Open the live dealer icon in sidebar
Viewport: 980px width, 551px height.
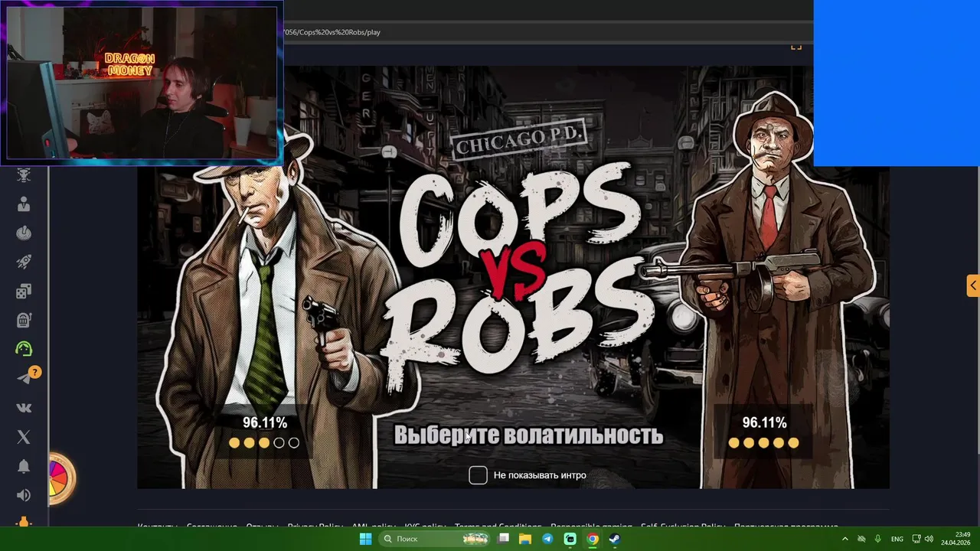pyautogui.click(x=24, y=204)
